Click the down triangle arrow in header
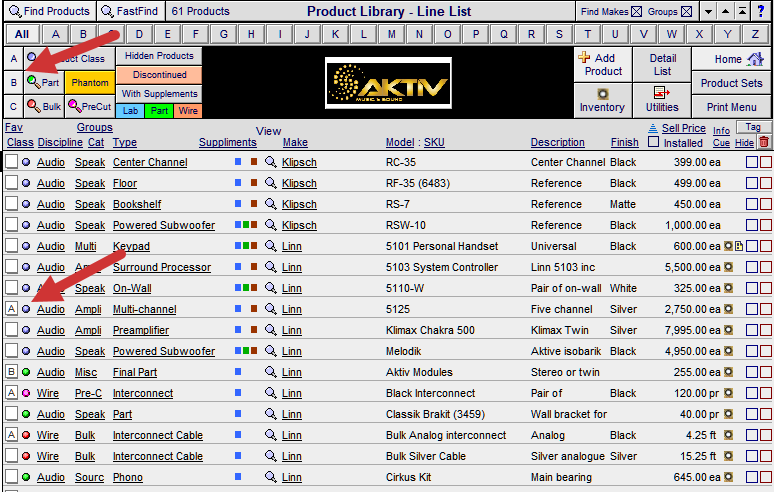This screenshot has width=774, height=492. pyautogui.click(x=708, y=11)
